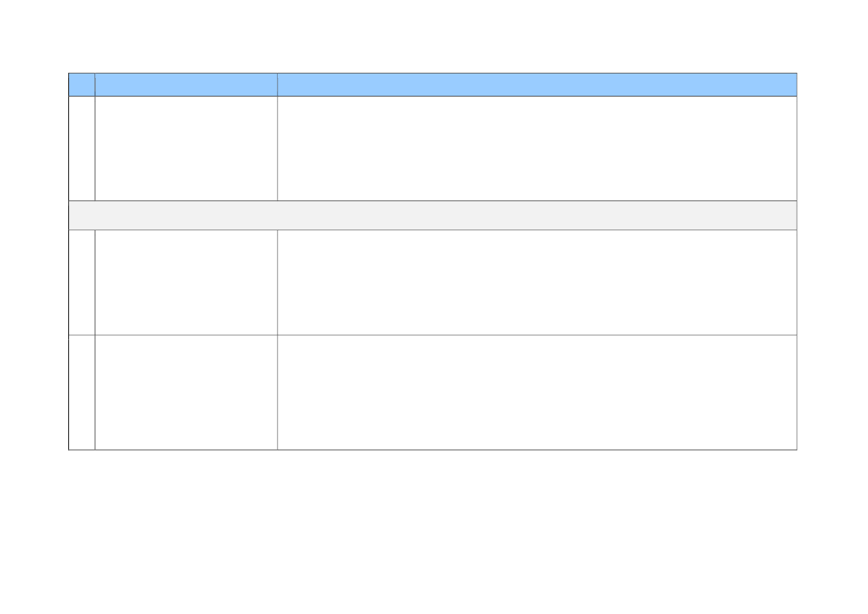Viewport: 868px width, 614px height.
Task: Select the narrow first cell of bottom row
Action: (82, 393)
